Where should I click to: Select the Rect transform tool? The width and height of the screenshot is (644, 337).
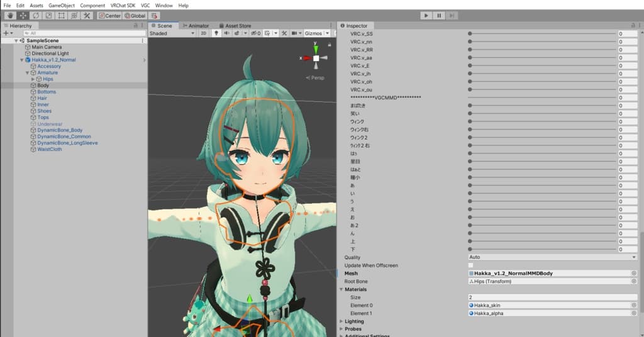click(x=61, y=15)
